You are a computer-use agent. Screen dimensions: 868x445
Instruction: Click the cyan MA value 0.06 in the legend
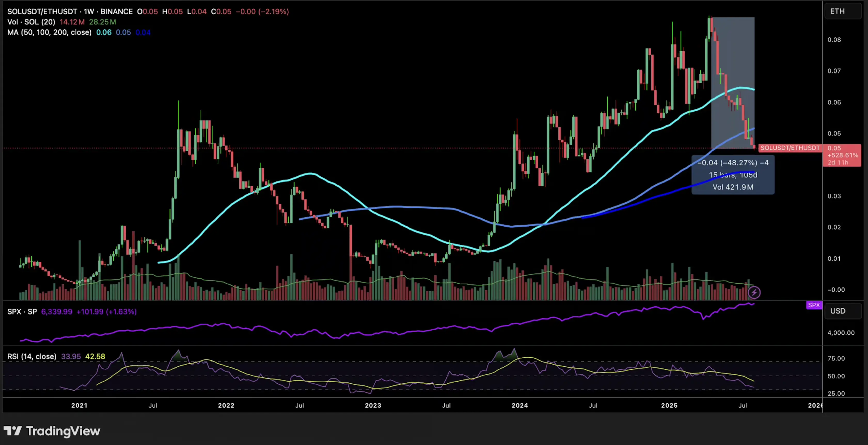[104, 32]
